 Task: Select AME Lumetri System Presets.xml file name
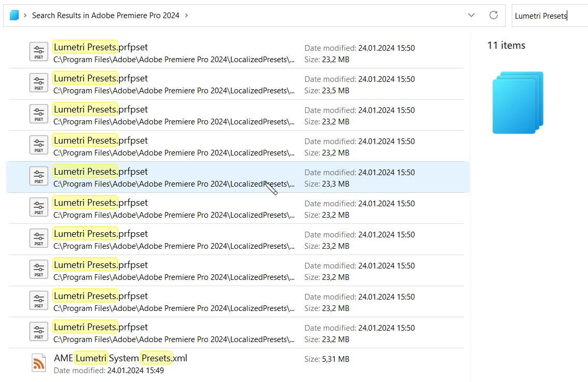coord(120,358)
